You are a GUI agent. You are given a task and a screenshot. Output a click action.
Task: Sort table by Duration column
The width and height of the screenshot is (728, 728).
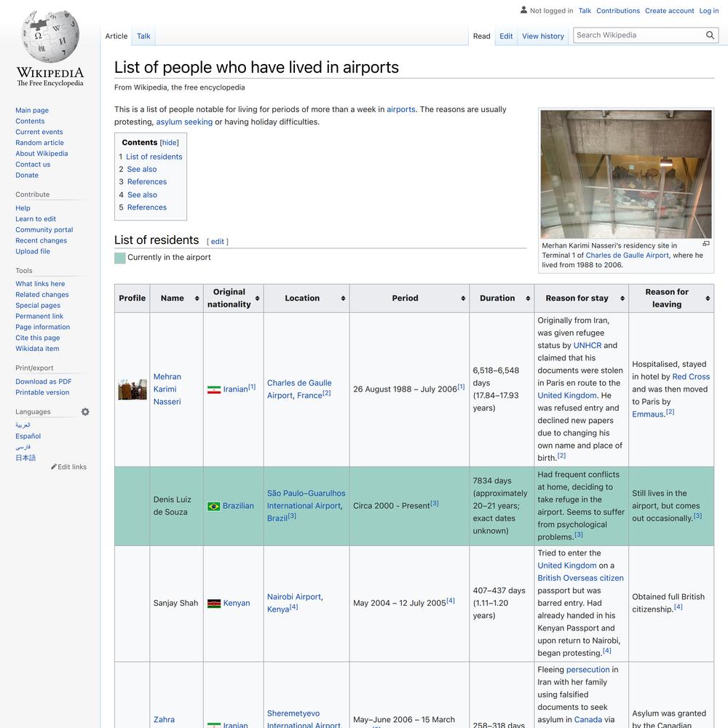pos(528,298)
